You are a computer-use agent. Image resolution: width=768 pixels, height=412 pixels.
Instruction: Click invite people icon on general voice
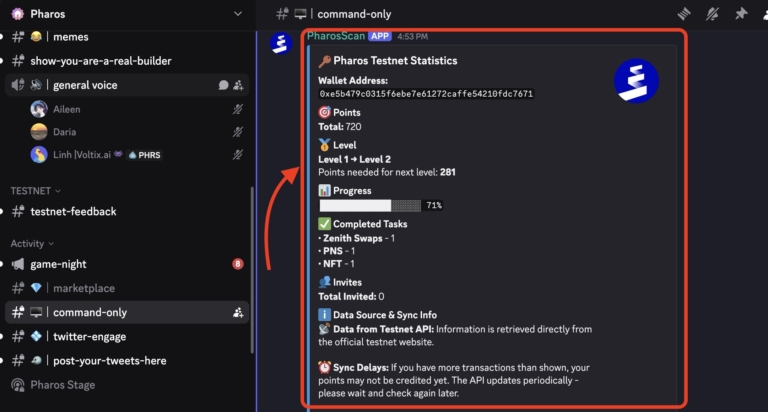(x=238, y=85)
